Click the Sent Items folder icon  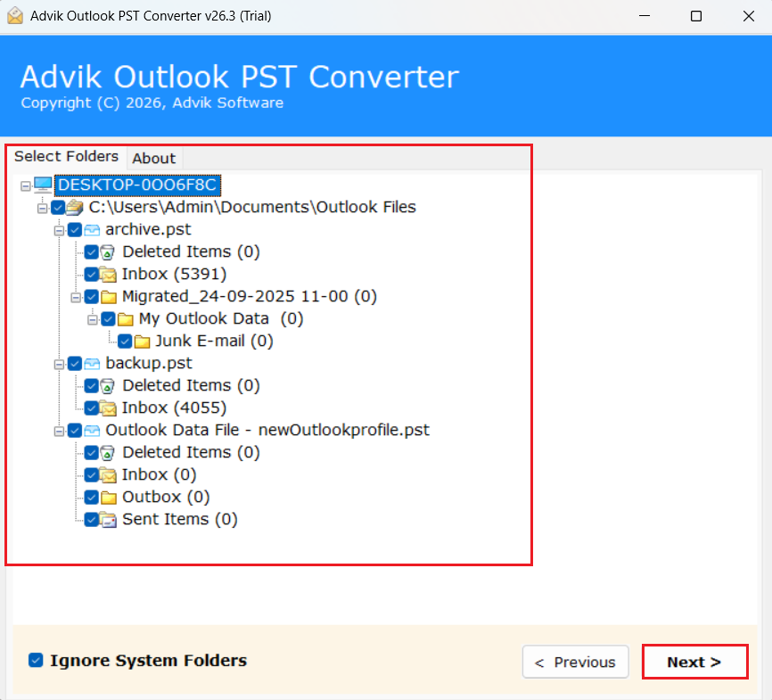tap(108, 520)
